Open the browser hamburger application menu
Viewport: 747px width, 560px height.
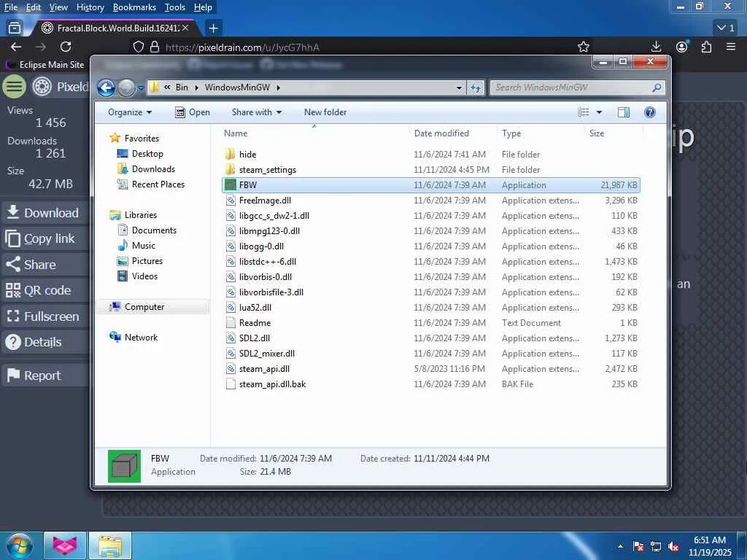(x=731, y=47)
